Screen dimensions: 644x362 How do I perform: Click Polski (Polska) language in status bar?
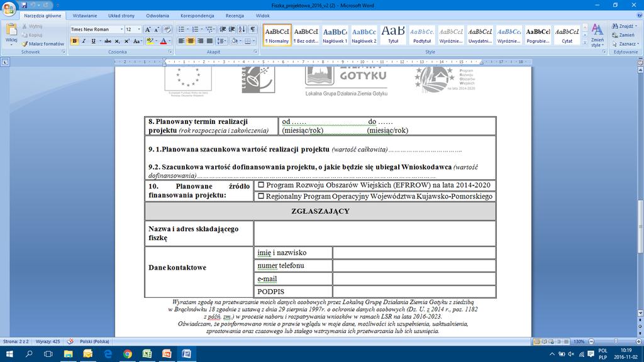[x=94, y=341]
